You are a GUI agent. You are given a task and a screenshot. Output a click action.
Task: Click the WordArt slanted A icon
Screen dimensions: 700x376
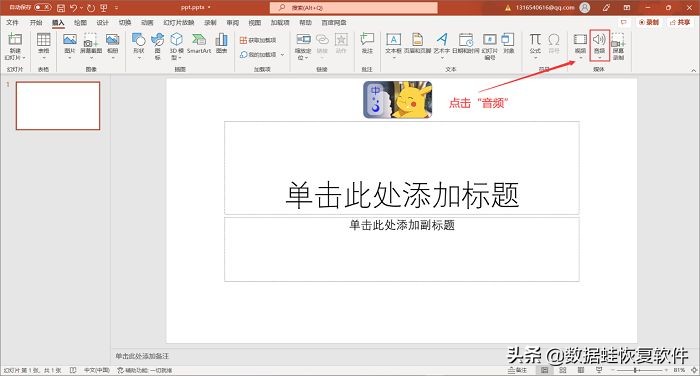(442, 39)
